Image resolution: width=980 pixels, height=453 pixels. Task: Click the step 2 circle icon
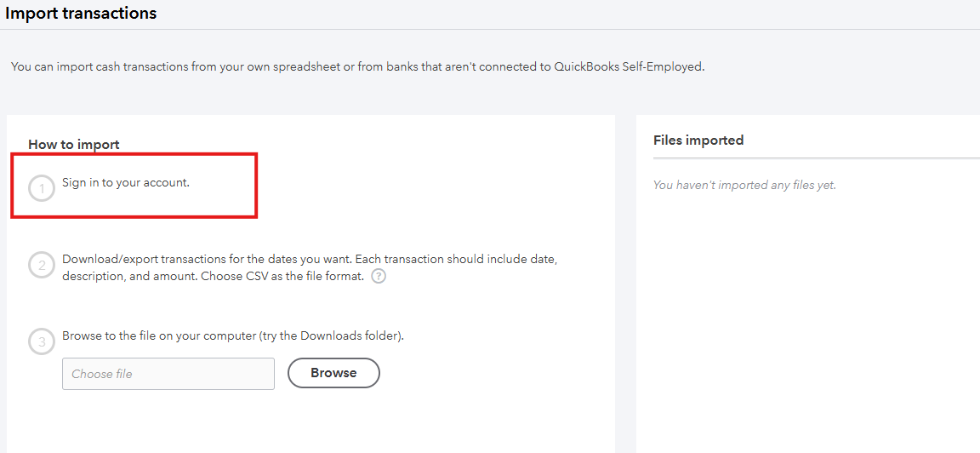(x=42, y=266)
